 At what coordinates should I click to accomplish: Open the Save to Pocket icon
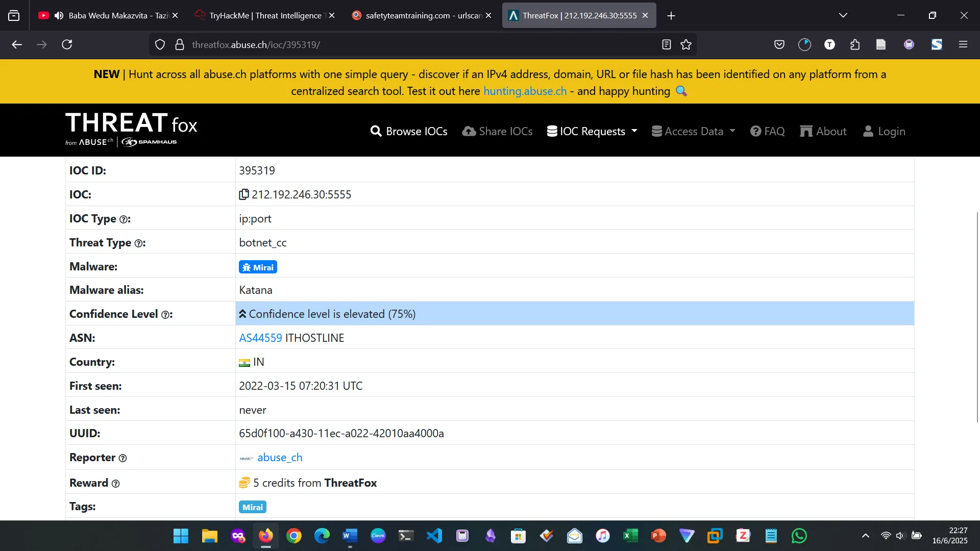(779, 45)
